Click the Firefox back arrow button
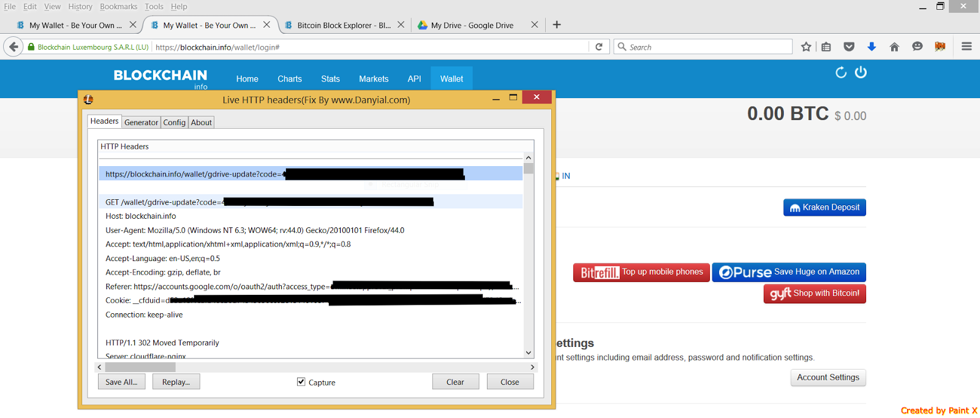This screenshot has height=418, width=980. [13, 47]
